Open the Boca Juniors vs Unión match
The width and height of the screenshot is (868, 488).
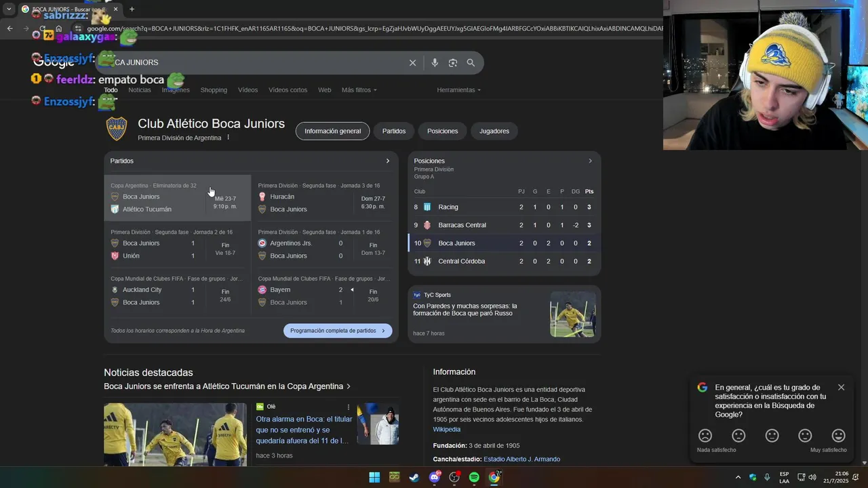click(x=178, y=245)
